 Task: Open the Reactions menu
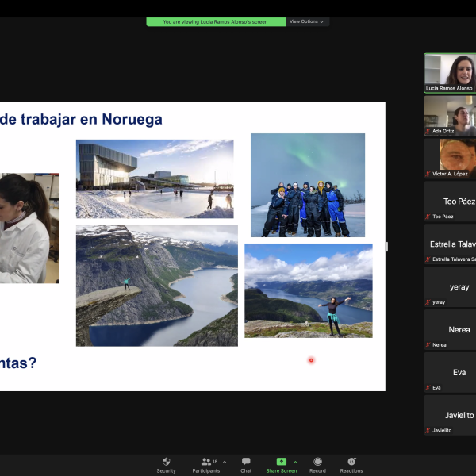point(351,462)
